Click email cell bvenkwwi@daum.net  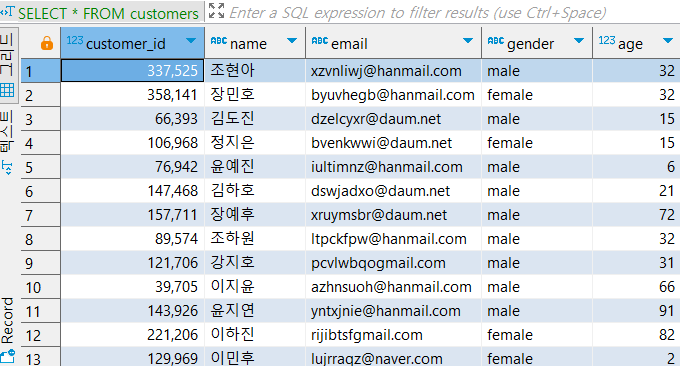click(393, 143)
